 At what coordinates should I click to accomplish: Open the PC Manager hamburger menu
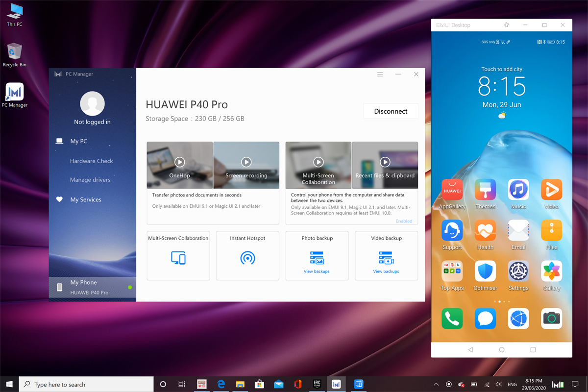coord(380,74)
